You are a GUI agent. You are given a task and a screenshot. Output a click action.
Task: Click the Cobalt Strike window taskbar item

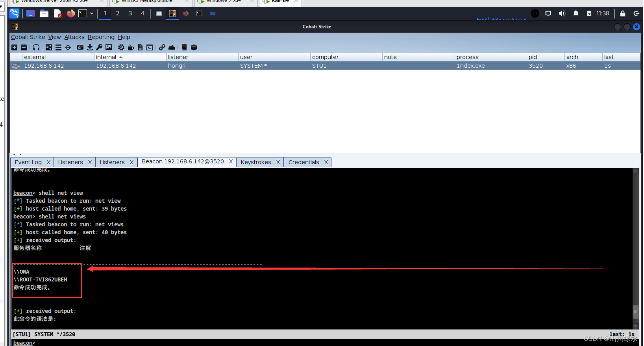(172, 13)
